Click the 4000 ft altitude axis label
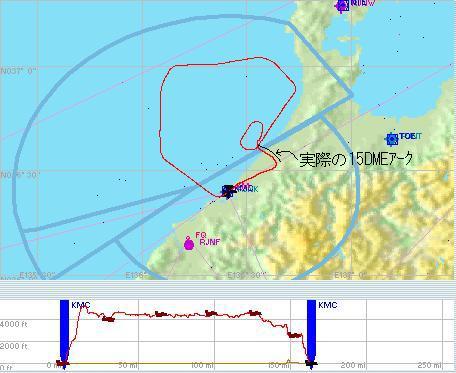 (x=13, y=324)
